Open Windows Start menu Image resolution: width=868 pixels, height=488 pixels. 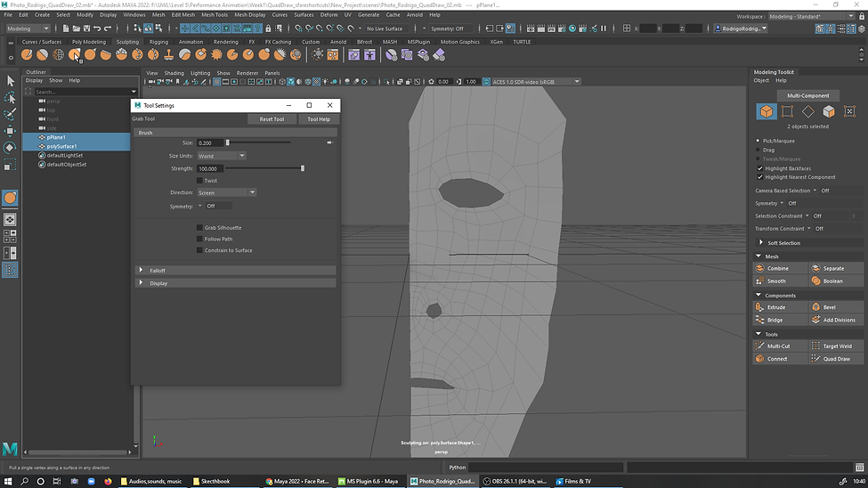[8, 482]
